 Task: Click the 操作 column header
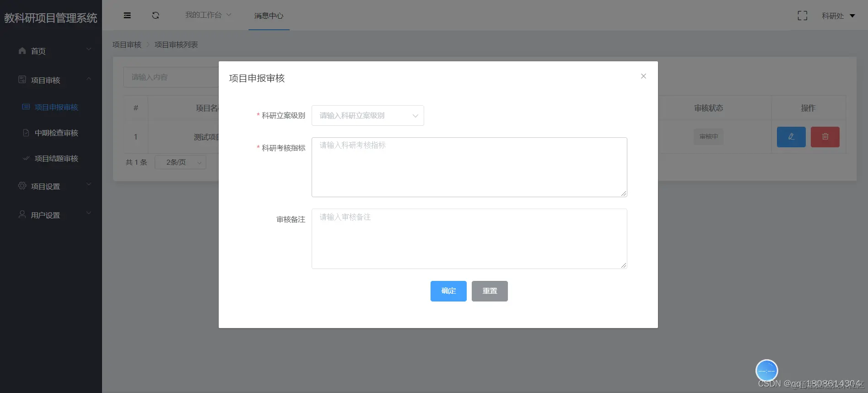[x=808, y=108]
